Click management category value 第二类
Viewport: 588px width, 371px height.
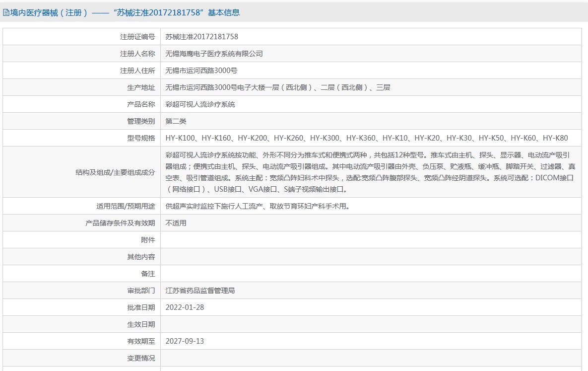pos(176,121)
